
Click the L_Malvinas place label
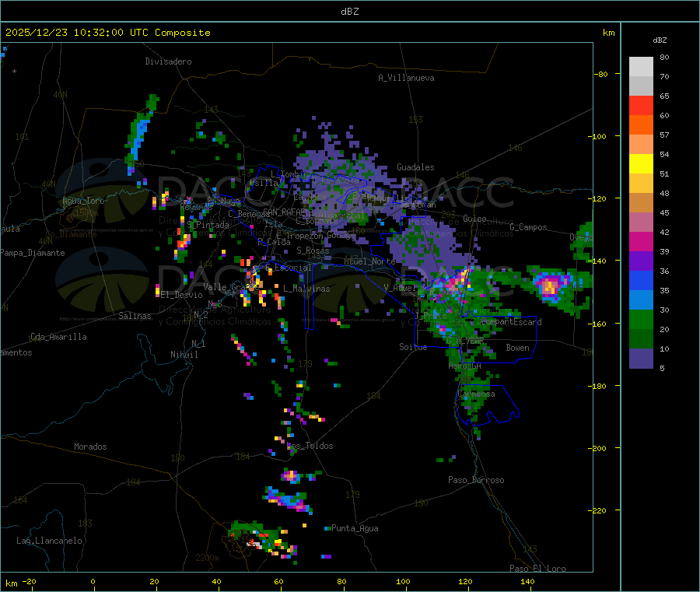coord(306,289)
